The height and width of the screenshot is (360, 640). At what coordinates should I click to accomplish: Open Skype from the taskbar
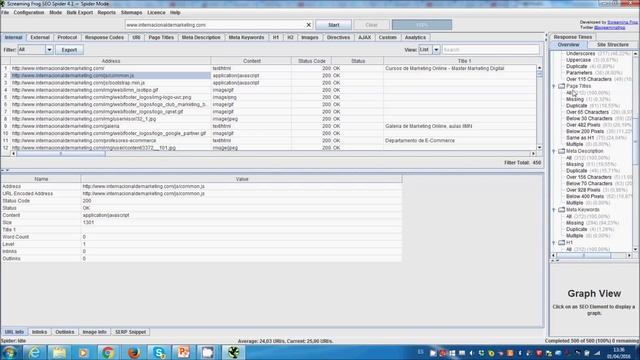point(159,352)
